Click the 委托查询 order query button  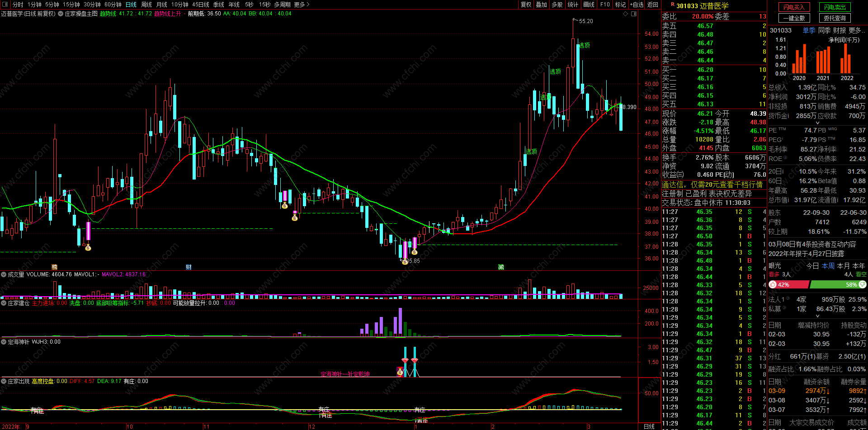pos(835,18)
